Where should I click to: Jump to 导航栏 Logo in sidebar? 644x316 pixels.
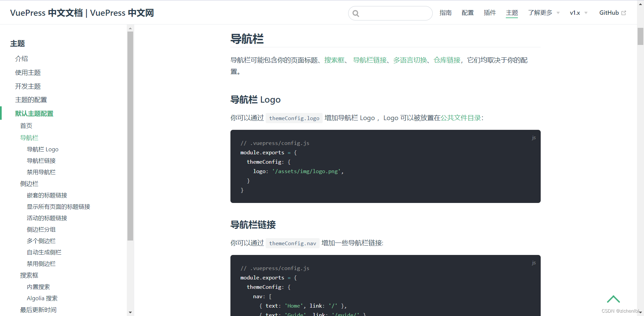[x=43, y=149]
